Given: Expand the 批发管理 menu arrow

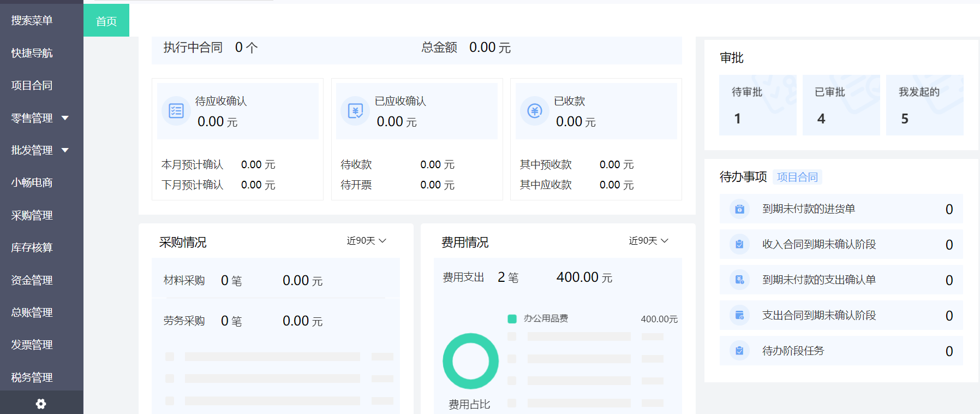Looking at the screenshot, I should point(65,150).
